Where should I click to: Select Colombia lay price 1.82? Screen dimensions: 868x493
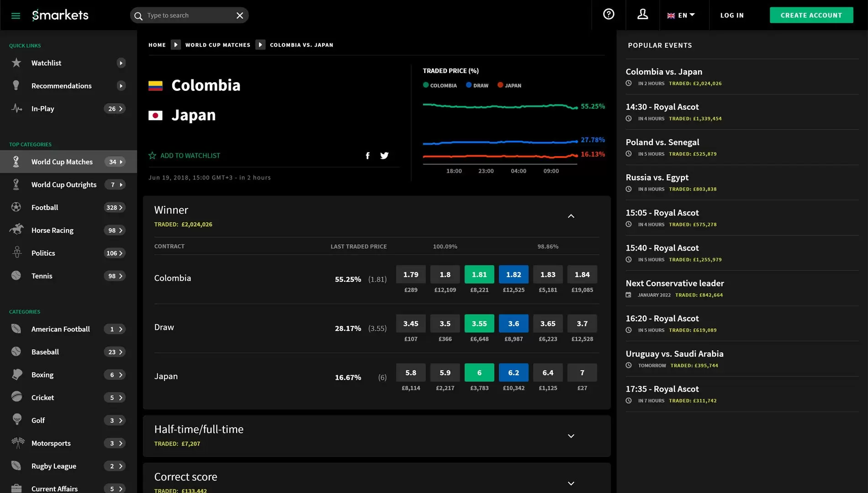coord(513,274)
